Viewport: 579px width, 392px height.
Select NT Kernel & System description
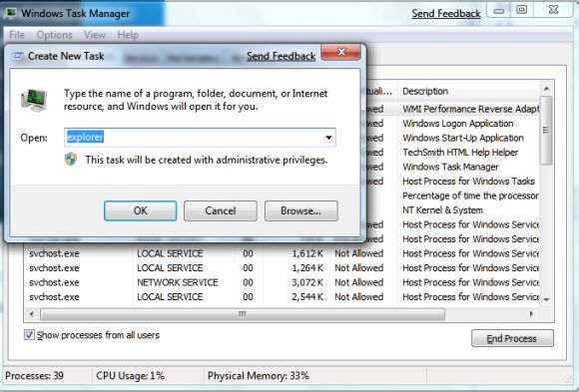tap(443, 210)
